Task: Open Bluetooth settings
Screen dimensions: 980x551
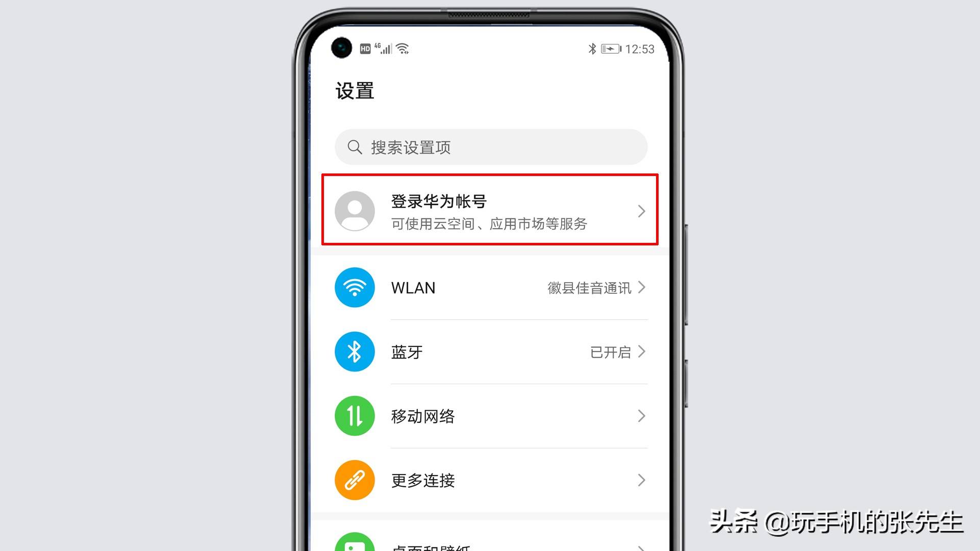Action: (x=489, y=351)
